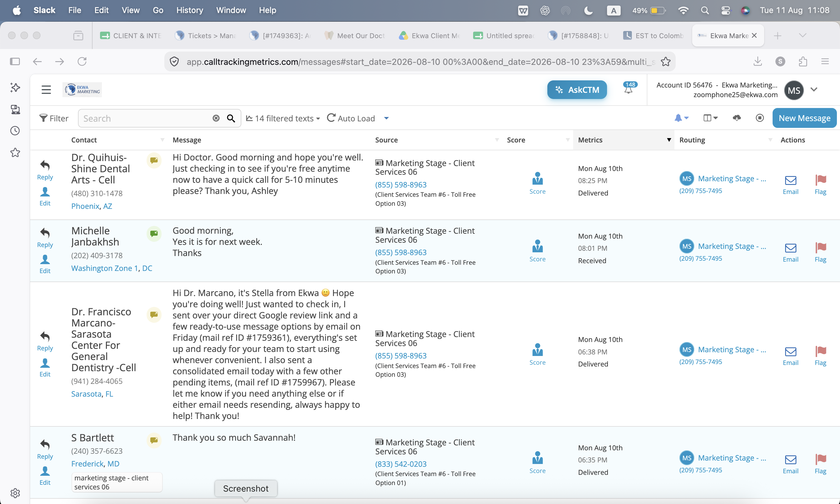The width and height of the screenshot is (840, 504).
Task: Open a new browser tab
Action: point(777,36)
